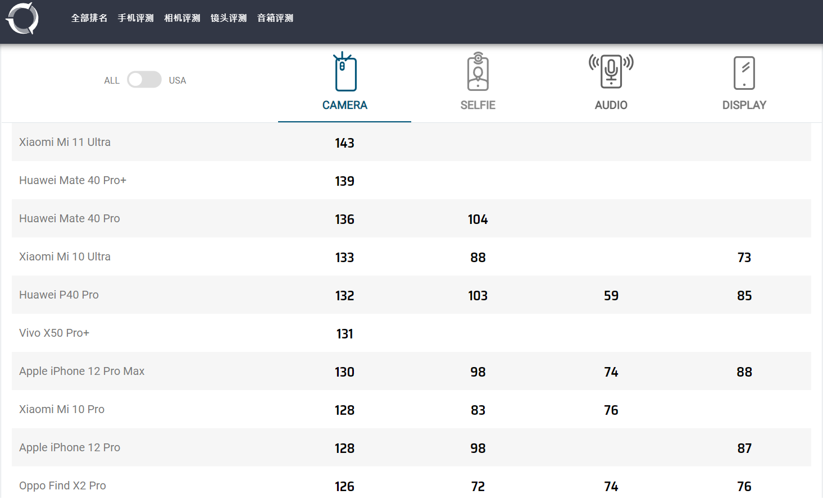Open the Huawei Mate 40 Pro row

[411, 218]
